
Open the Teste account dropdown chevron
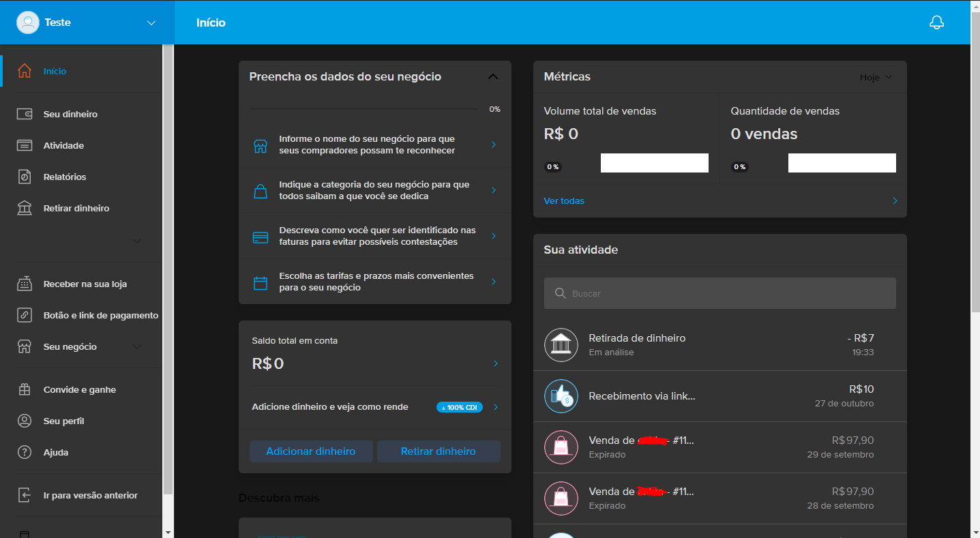click(x=151, y=23)
